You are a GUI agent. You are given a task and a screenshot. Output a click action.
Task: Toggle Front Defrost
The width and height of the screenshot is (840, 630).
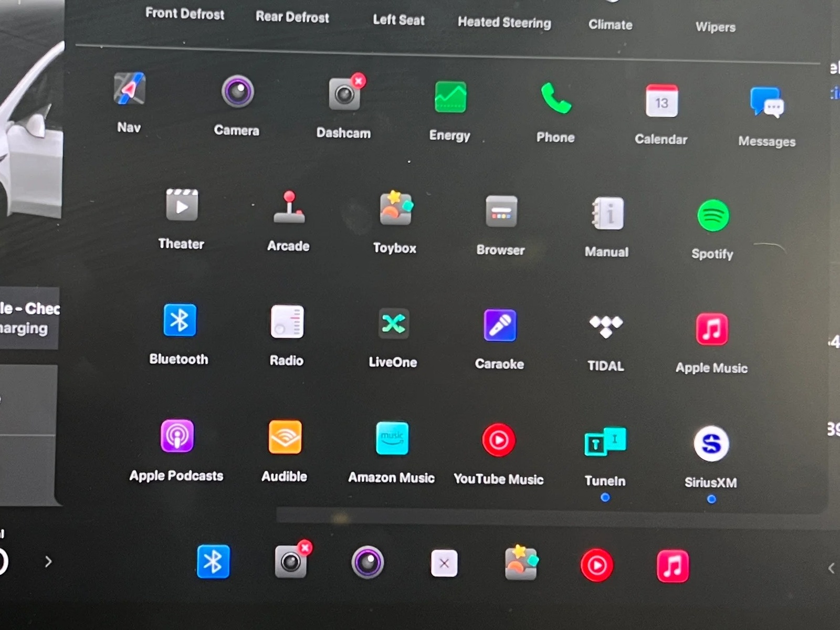point(185,14)
